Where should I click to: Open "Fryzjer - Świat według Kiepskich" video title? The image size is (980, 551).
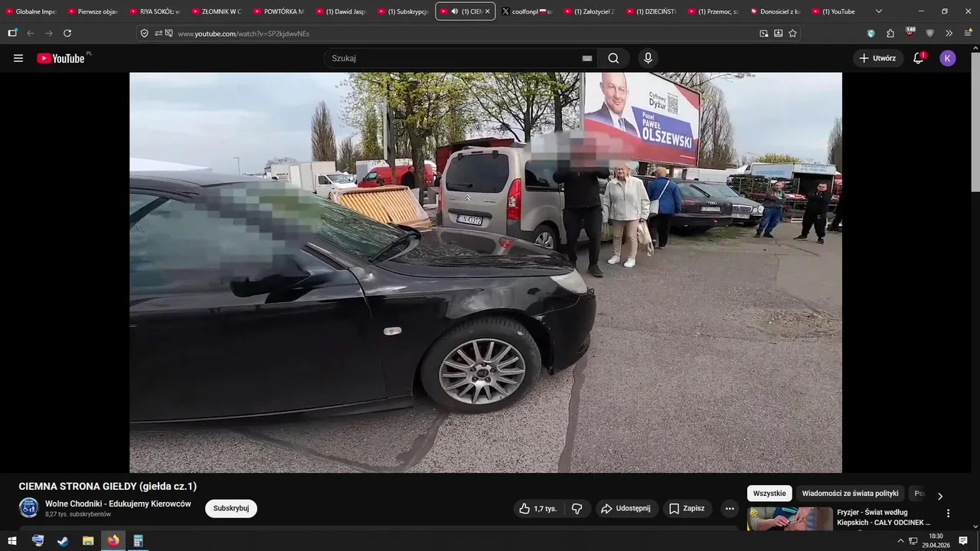(884, 517)
